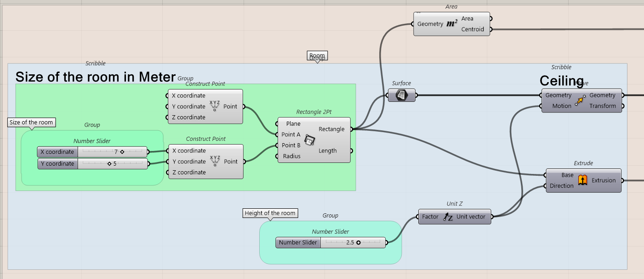Select the Unit Z vector icon
The width and height of the screenshot is (644, 279).
click(448, 217)
